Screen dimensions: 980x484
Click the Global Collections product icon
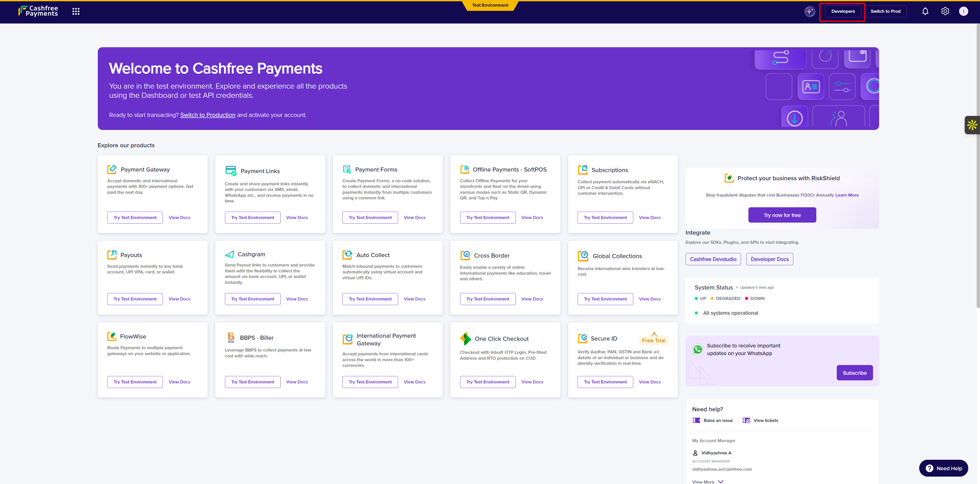pyautogui.click(x=583, y=256)
